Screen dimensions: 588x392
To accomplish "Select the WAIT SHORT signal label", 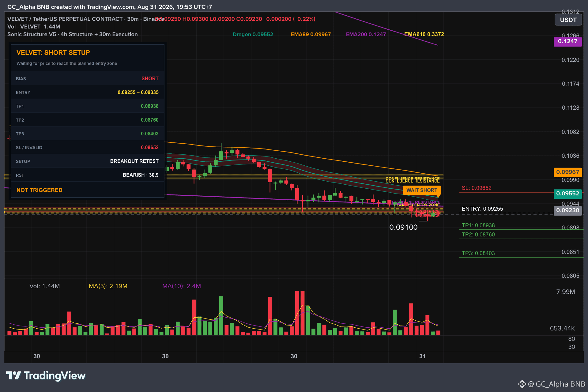I will tap(422, 190).
